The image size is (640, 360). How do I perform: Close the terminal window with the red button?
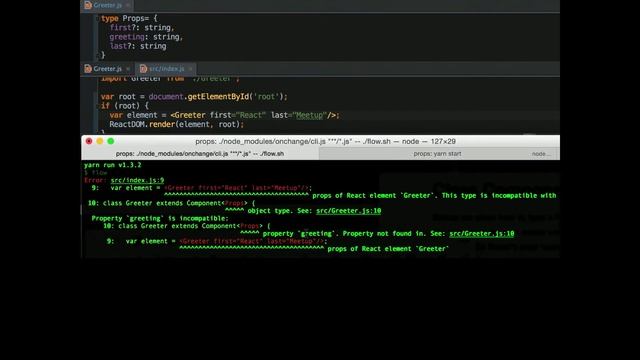coord(89,141)
